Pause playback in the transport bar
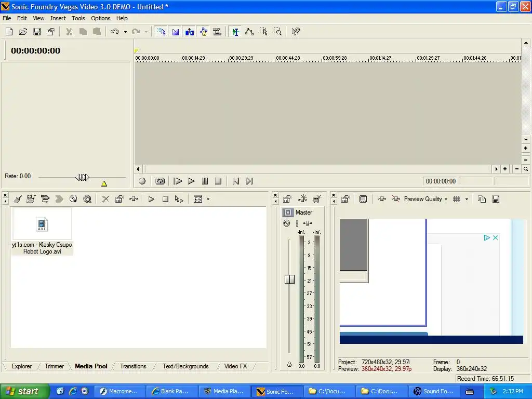This screenshot has width=532, height=399. 205,181
